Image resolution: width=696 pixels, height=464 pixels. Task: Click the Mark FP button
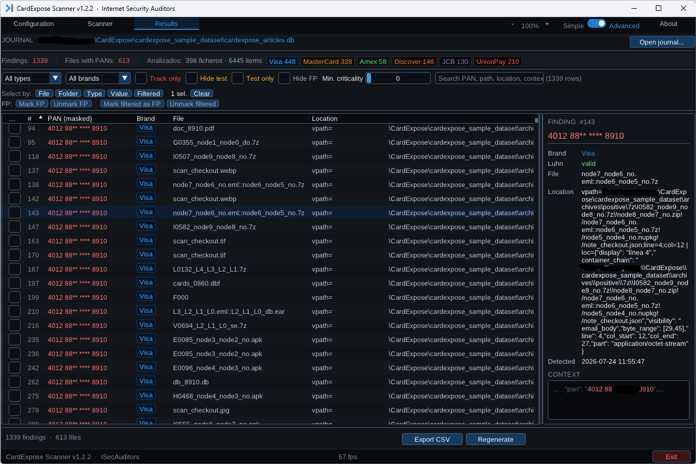coord(32,104)
